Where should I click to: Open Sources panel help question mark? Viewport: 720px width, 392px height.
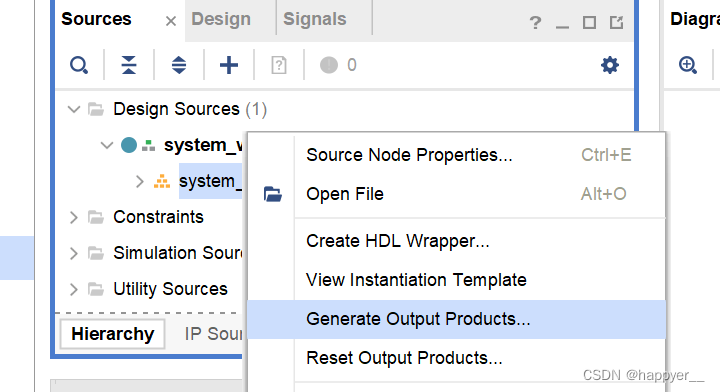pos(535,22)
